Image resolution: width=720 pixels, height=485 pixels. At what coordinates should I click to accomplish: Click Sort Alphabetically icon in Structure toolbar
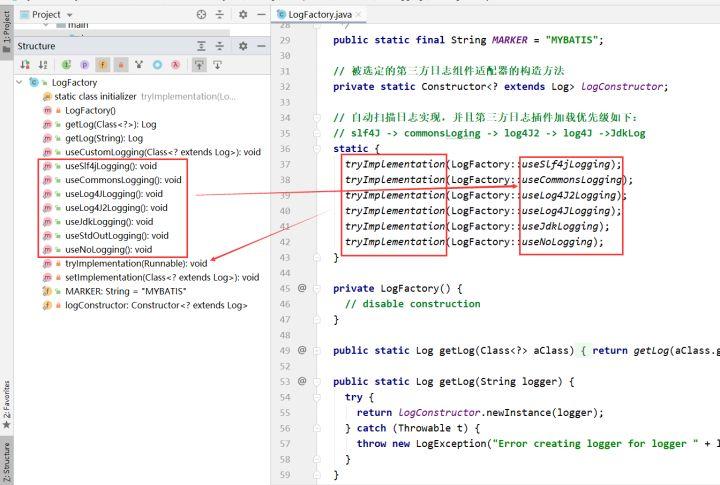pyautogui.click(x=43, y=65)
